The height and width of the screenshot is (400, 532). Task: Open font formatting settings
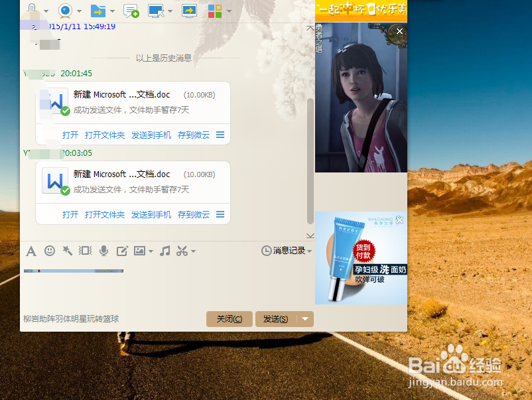tap(31, 251)
